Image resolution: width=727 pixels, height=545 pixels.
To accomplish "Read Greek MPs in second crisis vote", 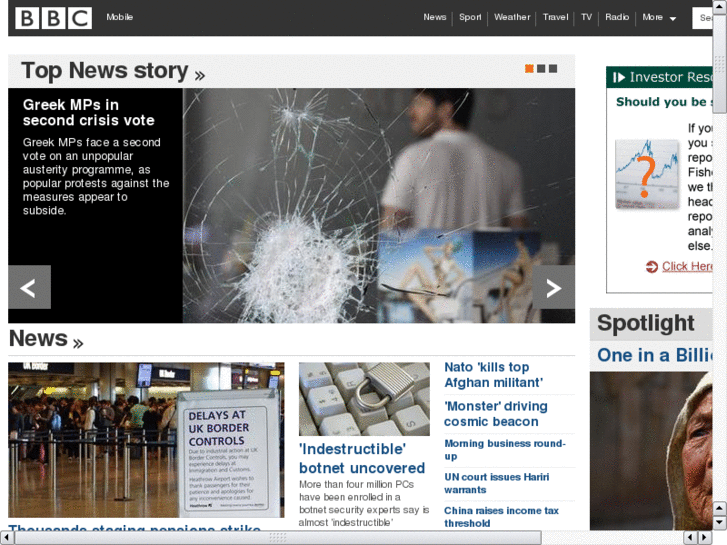I will pos(88,113).
